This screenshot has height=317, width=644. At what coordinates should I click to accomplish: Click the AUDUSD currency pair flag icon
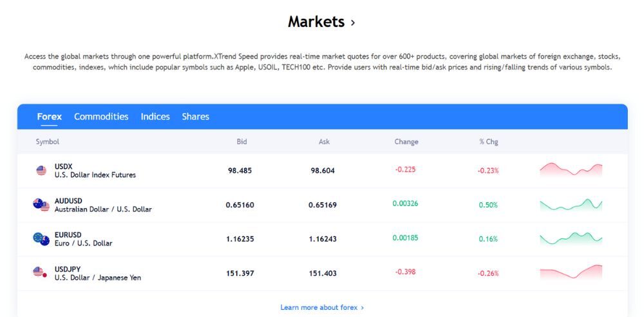[41, 205]
